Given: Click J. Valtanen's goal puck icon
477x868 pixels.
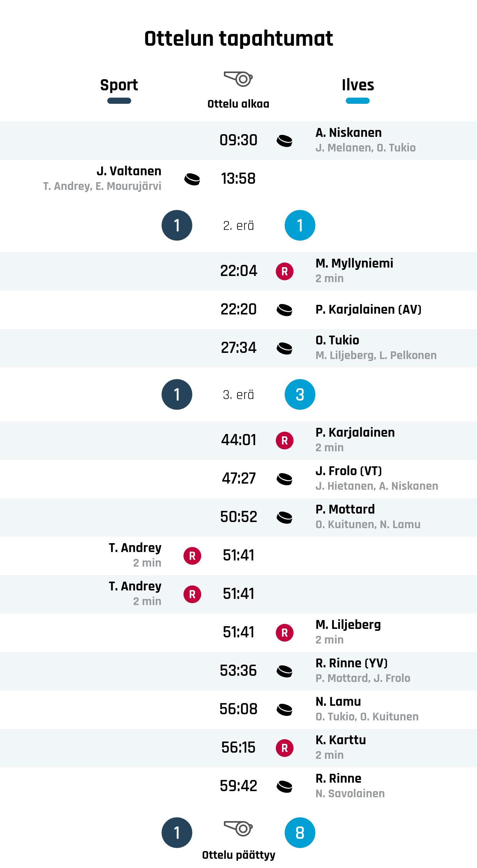Looking at the screenshot, I should 192,179.
